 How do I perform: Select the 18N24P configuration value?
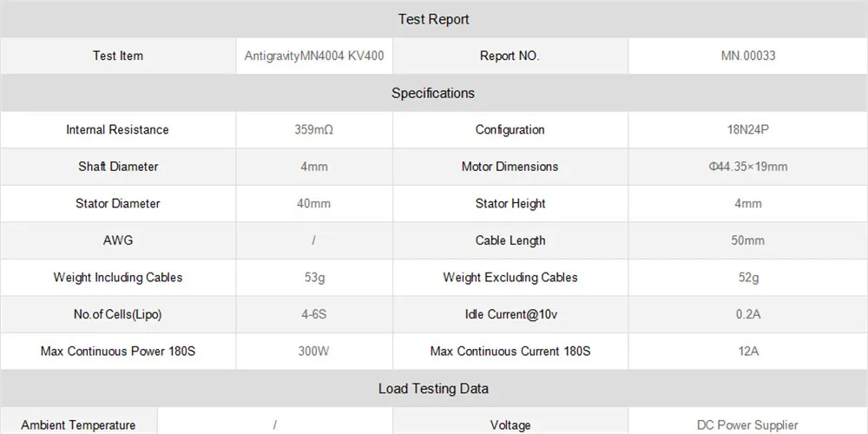pyautogui.click(x=748, y=129)
